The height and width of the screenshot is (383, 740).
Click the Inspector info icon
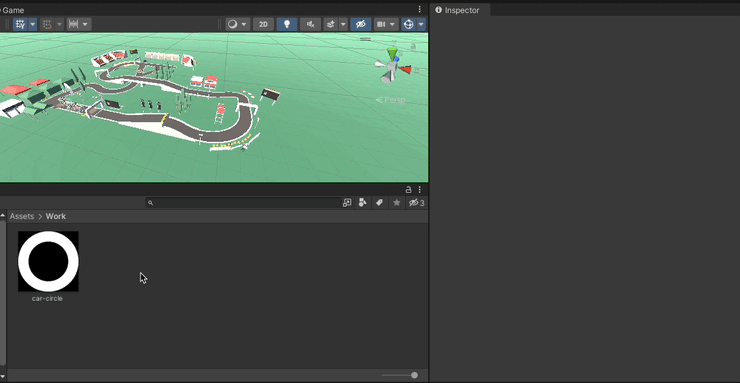(x=438, y=10)
